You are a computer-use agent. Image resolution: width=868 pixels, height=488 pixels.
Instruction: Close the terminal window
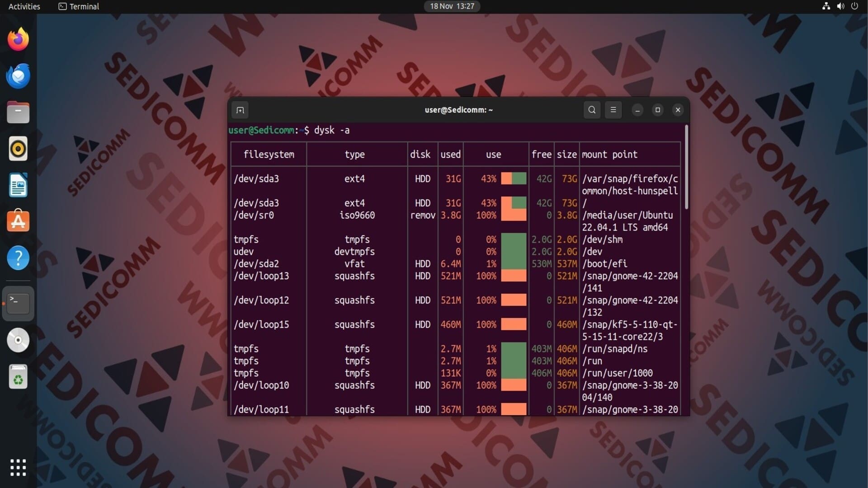click(678, 110)
